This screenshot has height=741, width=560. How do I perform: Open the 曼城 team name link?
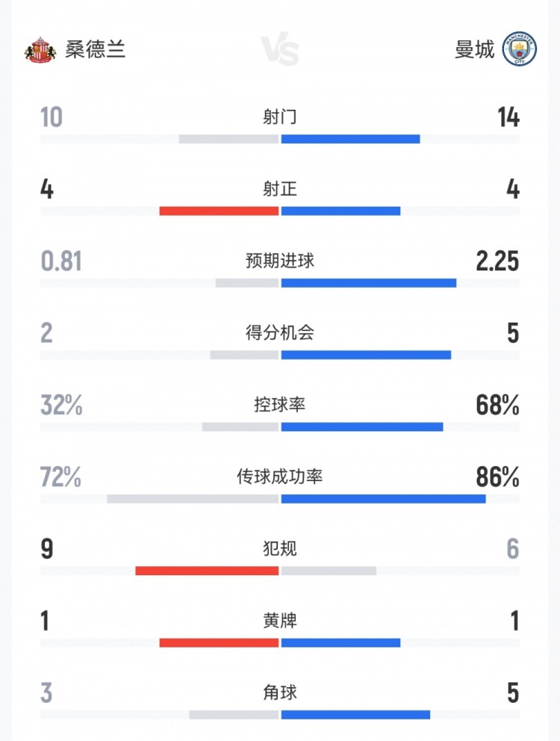tap(474, 49)
